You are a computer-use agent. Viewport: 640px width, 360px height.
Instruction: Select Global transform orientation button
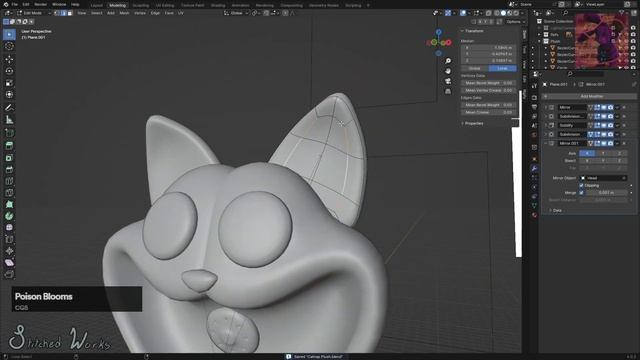coord(475,68)
